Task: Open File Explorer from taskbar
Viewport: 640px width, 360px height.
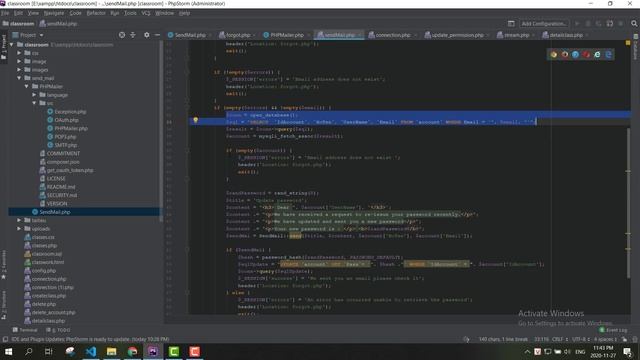Action: [x=111, y=351]
